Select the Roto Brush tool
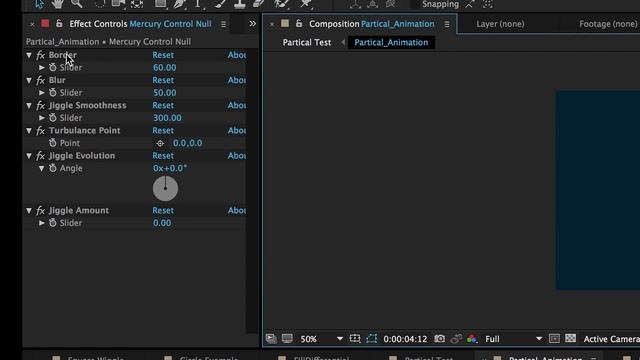This screenshot has height=360, width=640. tap(281, 4)
